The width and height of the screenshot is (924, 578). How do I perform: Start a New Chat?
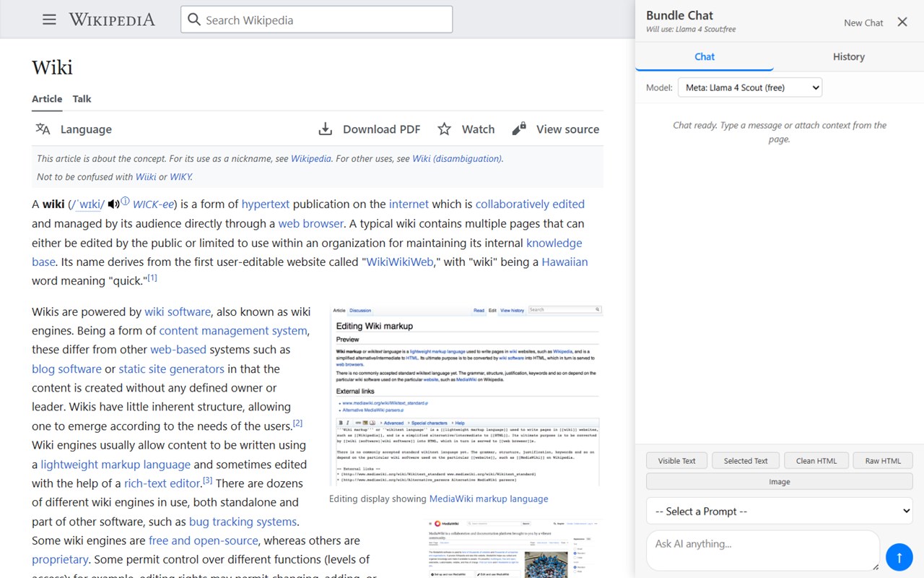863,22
